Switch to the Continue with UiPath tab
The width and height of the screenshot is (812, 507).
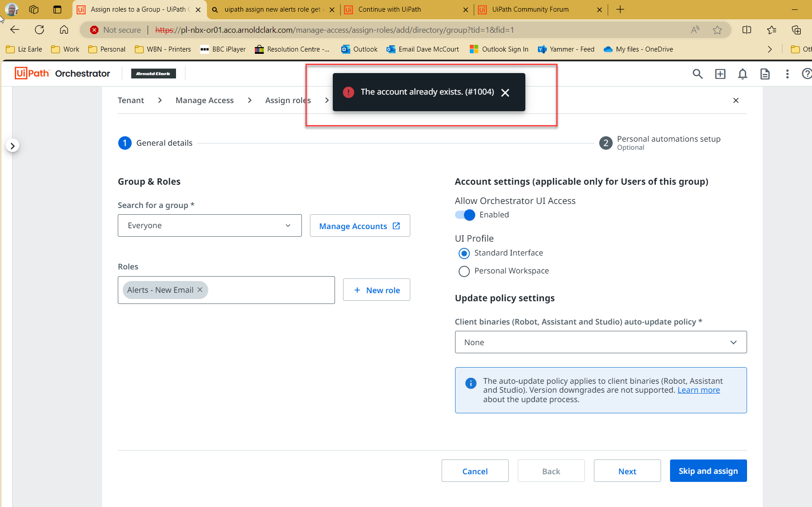click(x=390, y=9)
